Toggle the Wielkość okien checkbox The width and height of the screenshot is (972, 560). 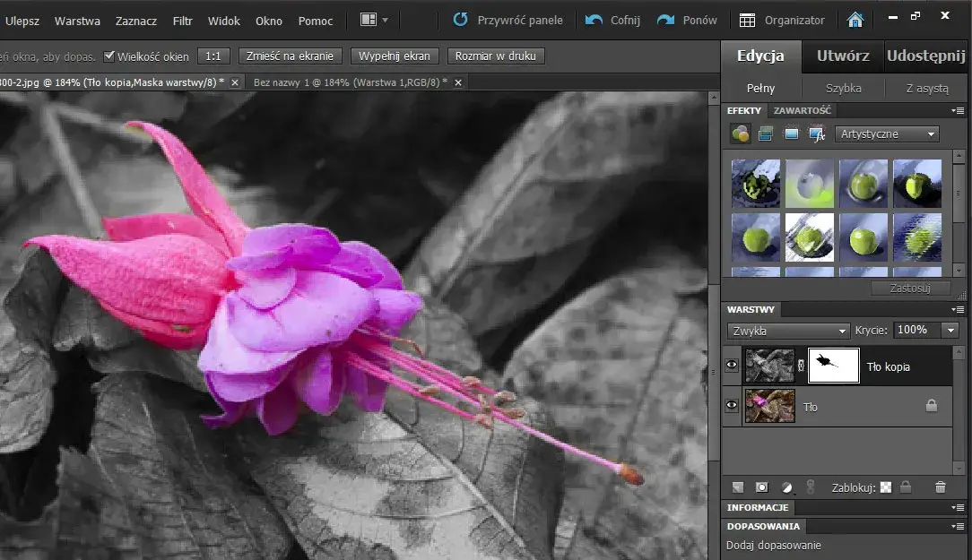(108, 55)
